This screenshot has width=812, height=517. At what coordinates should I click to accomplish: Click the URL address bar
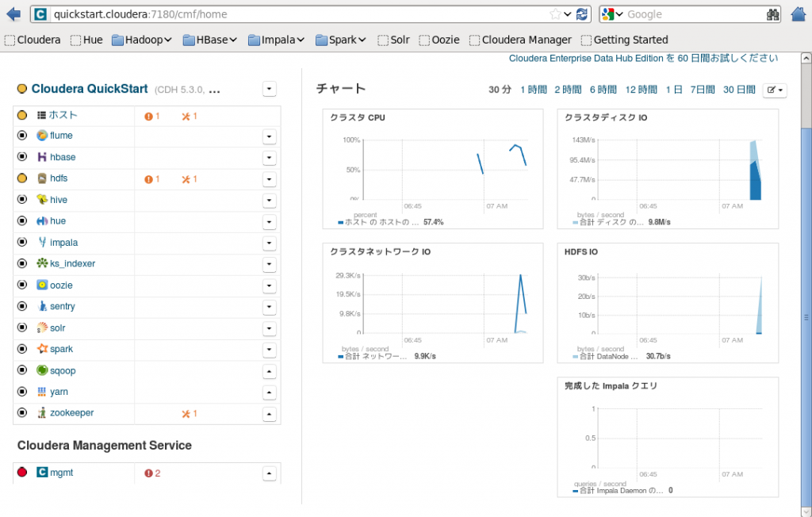301,14
